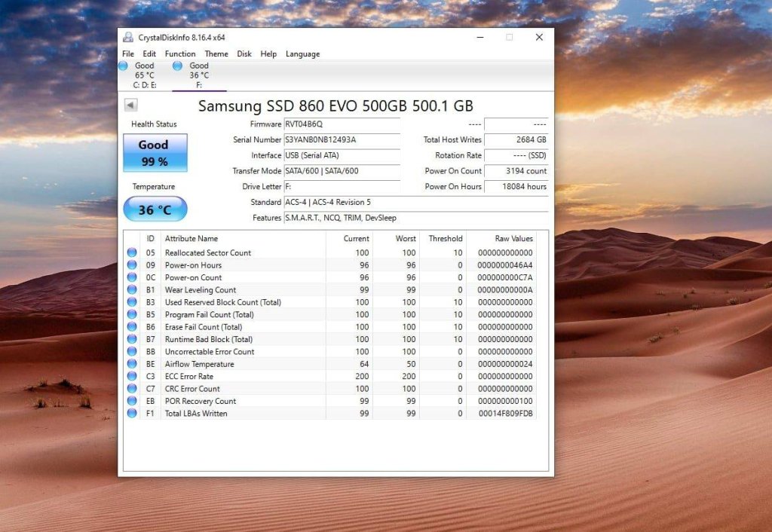Screen dimensions: 772x532
Task: Open the Disk menu
Action: coord(244,54)
